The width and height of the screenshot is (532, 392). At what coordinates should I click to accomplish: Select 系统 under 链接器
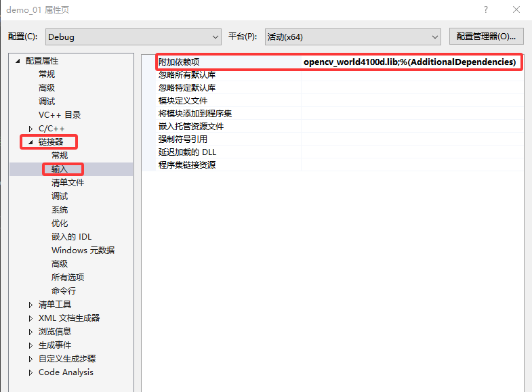60,210
